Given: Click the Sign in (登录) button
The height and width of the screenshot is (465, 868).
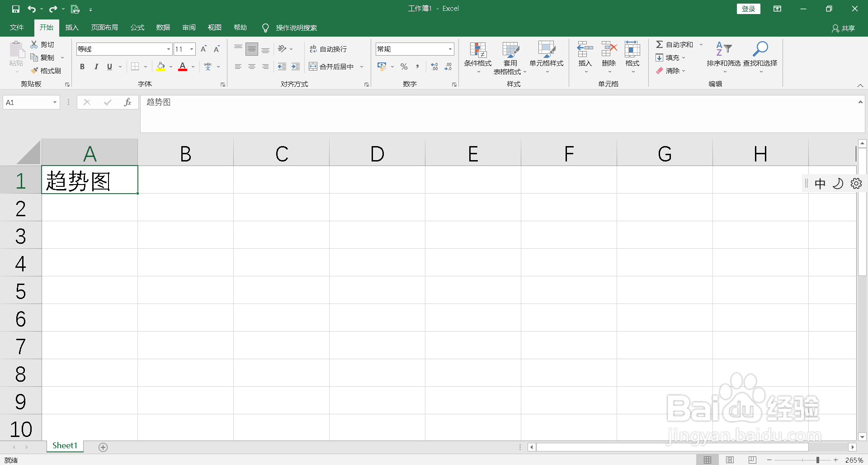Looking at the screenshot, I should coord(749,9).
